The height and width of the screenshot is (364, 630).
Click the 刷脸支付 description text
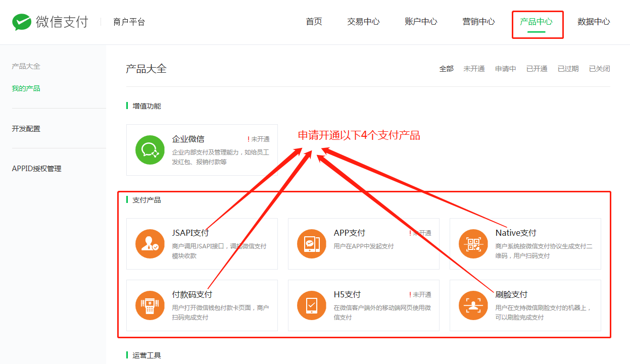point(543,313)
